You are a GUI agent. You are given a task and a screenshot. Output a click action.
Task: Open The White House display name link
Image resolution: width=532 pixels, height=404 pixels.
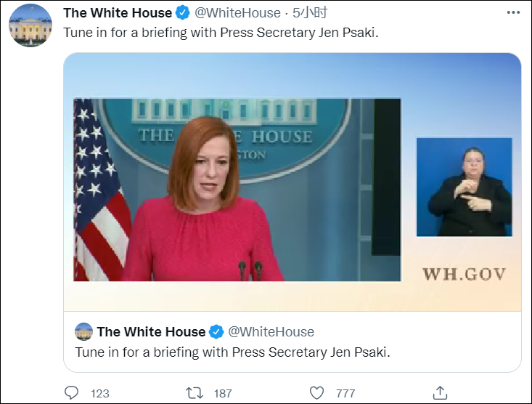tap(118, 13)
